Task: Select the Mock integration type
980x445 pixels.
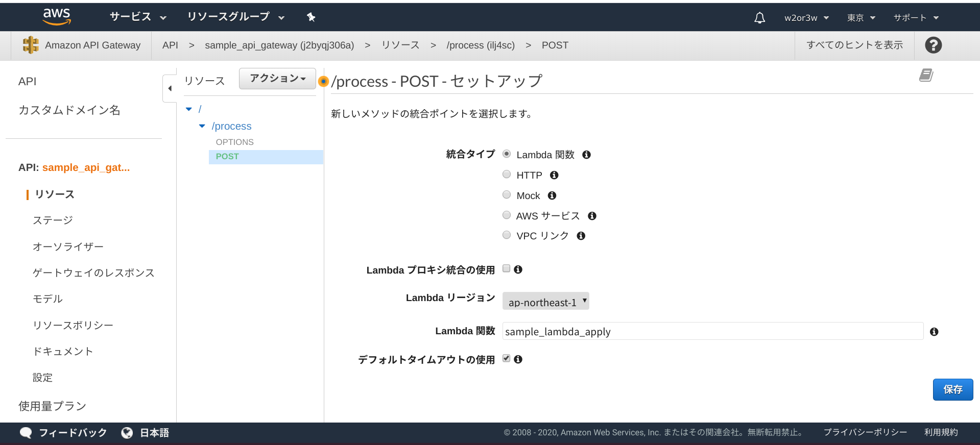Action: 507,195
